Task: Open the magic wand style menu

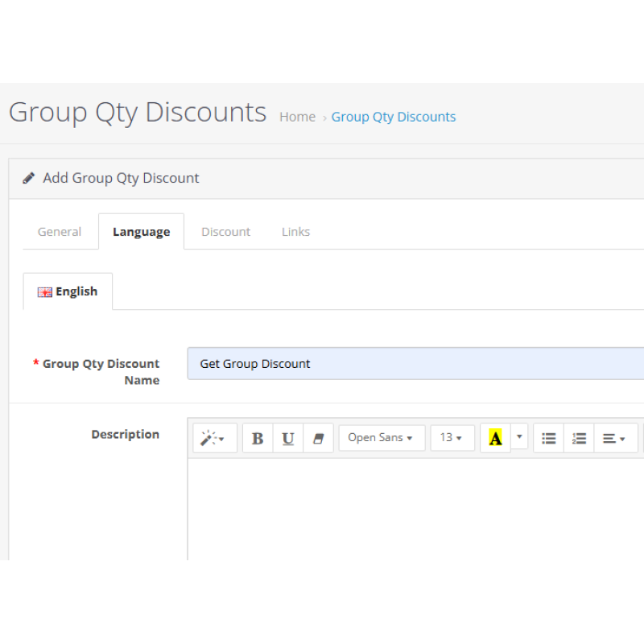Action: (214, 438)
